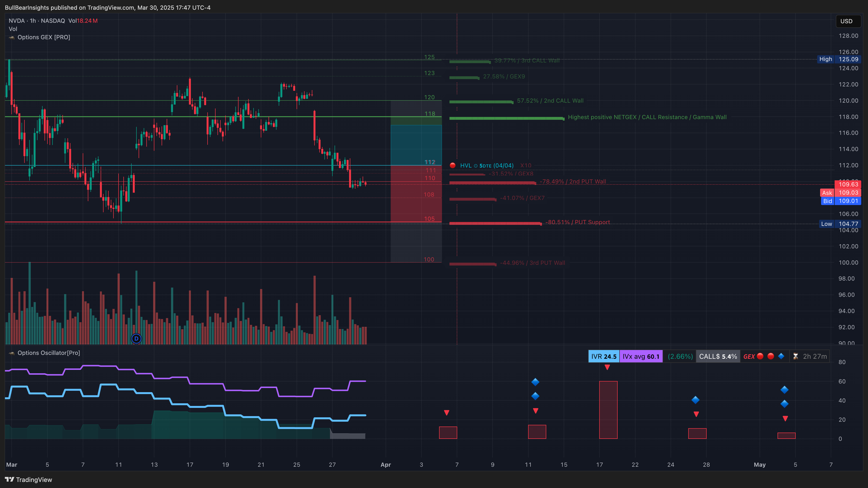Select the red bar near May 5
Screen dimensions: 868x488
(786, 436)
